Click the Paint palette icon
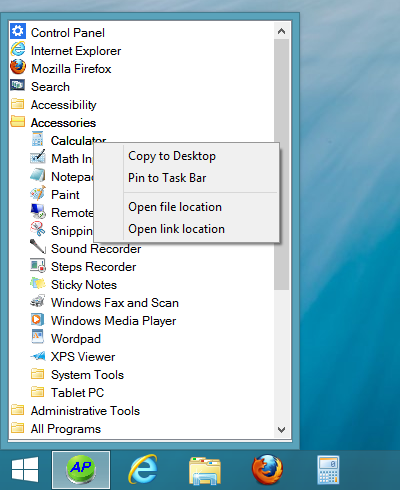 (x=38, y=193)
